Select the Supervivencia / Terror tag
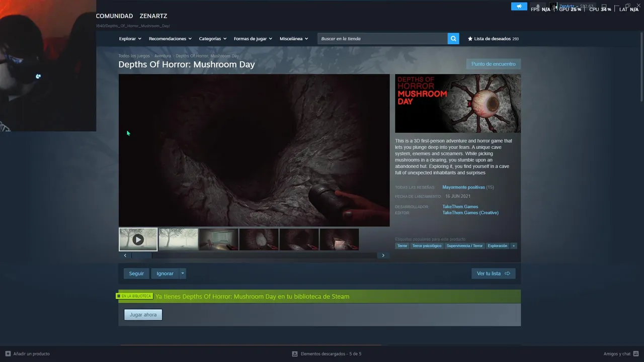The height and width of the screenshot is (362, 644). [x=464, y=246]
